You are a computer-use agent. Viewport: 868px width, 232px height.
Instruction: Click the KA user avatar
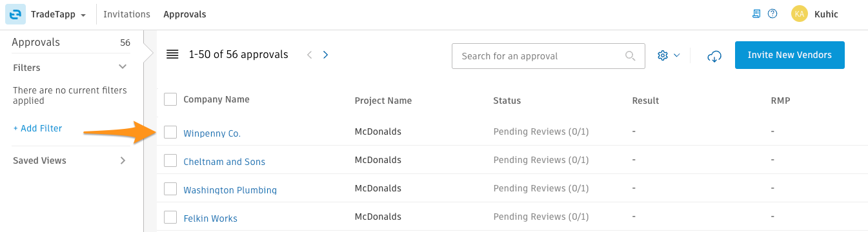coord(800,14)
